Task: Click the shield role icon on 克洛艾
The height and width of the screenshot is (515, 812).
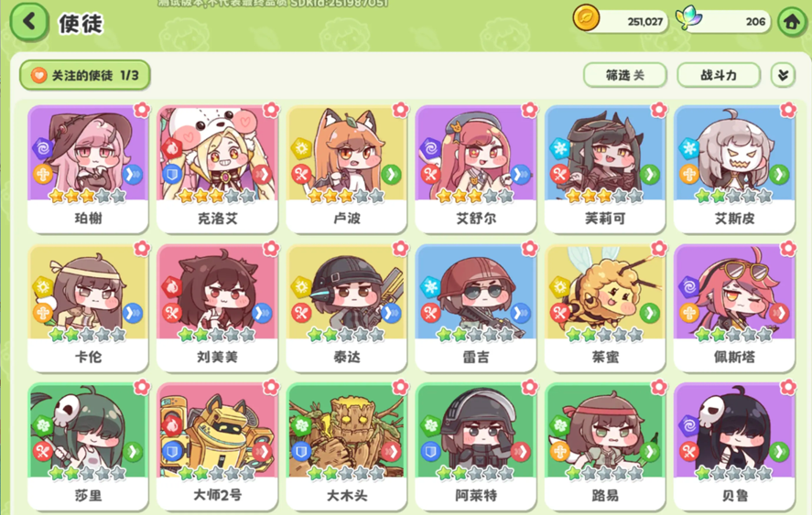Action: 172,175
